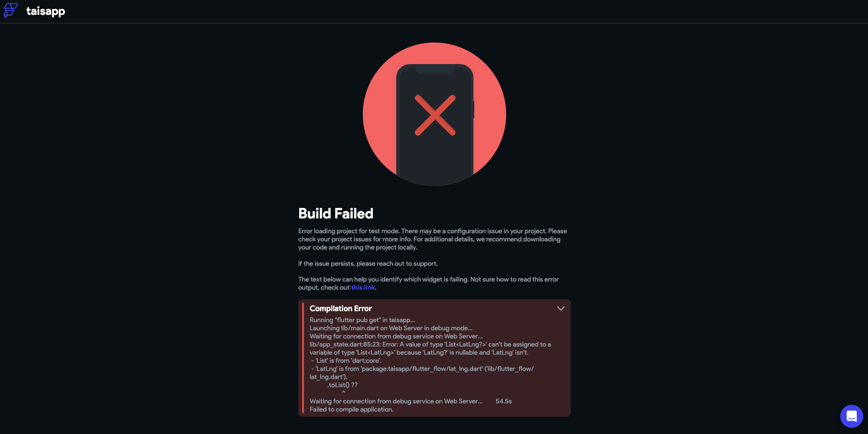The image size is (868, 434).
Task: Click the 54.5s timing value in the log
Action: pyautogui.click(x=503, y=401)
